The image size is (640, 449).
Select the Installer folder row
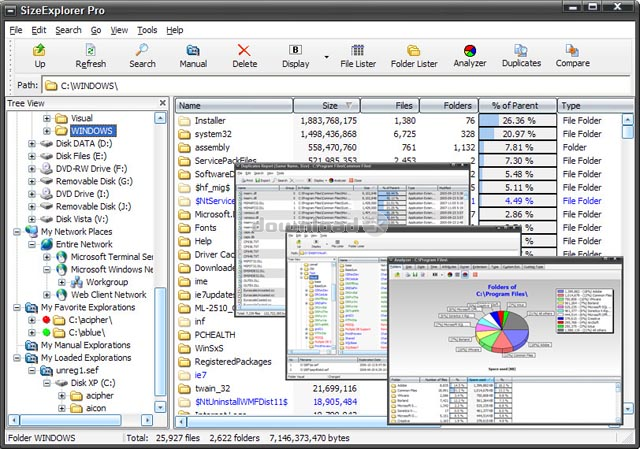(x=210, y=121)
